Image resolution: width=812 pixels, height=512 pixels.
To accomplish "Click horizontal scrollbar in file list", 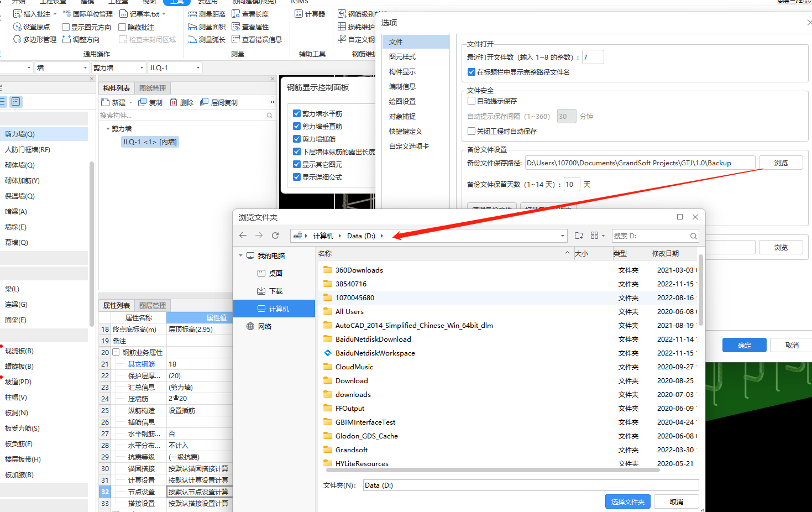I will pos(493,471).
